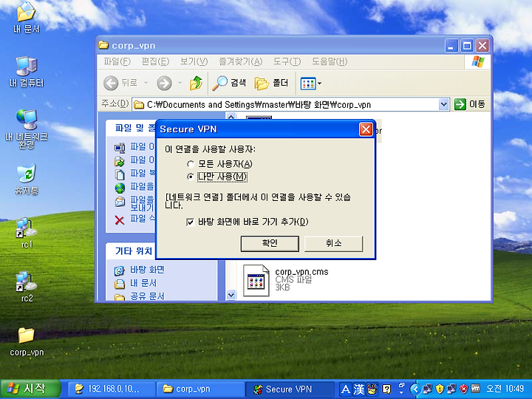The height and width of the screenshot is (399, 532).
Task: Click the language bar help question icon
Action: (x=386, y=389)
